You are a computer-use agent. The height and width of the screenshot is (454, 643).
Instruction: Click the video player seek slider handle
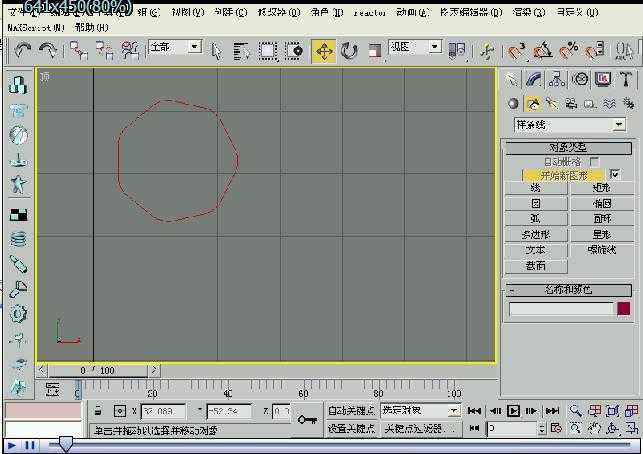point(65,444)
